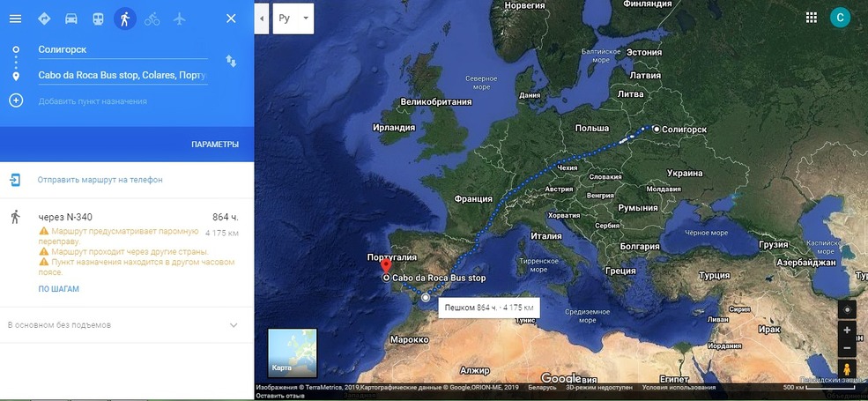The image size is (868, 401).
Task: Swap the origin and destination points
Action: pos(231,61)
